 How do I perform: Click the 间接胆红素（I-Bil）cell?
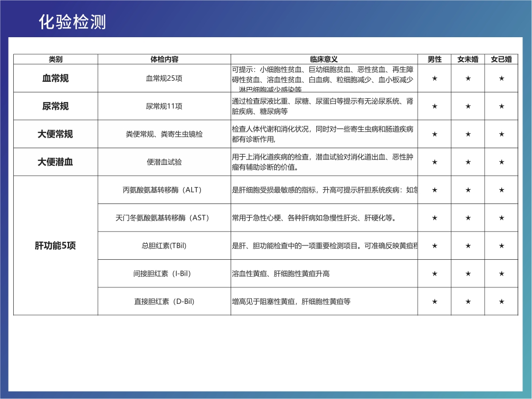pyautogui.click(x=164, y=274)
